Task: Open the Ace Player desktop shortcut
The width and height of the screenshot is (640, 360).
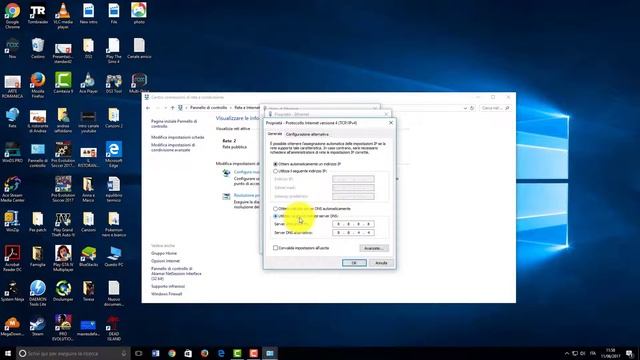Action: point(88,83)
